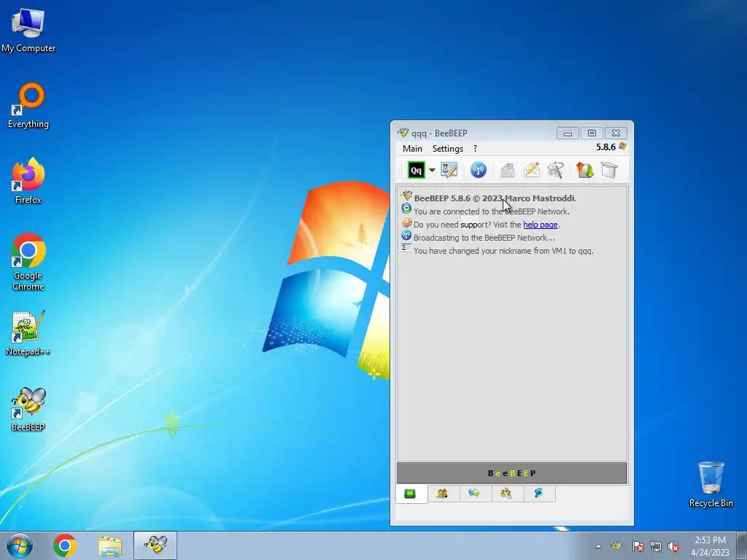Select the BeeBEEP desktop shortcut
Screen dimensions: 747x560
tap(28, 408)
